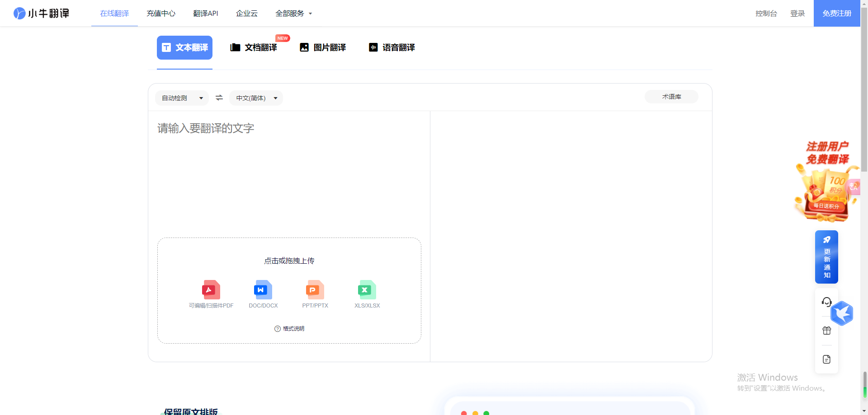
Task: Click the XLS/XLSX Excel icon
Action: (x=367, y=289)
